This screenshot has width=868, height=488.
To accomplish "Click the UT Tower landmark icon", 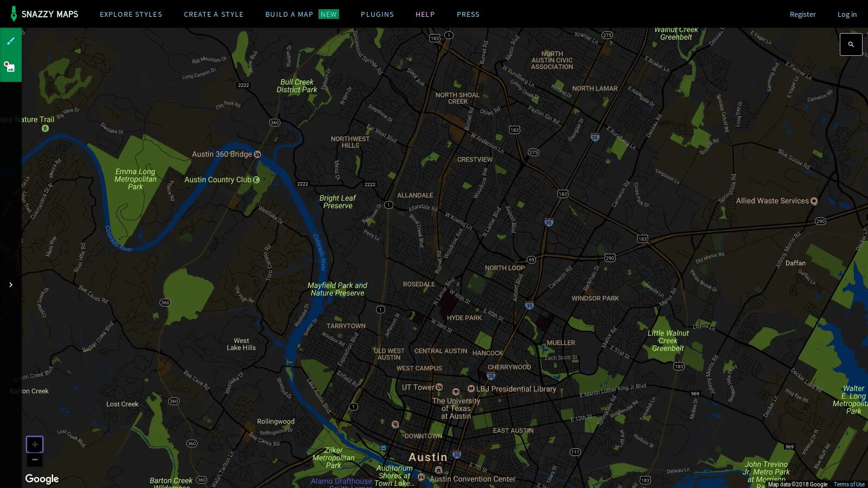I will [x=439, y=387].
